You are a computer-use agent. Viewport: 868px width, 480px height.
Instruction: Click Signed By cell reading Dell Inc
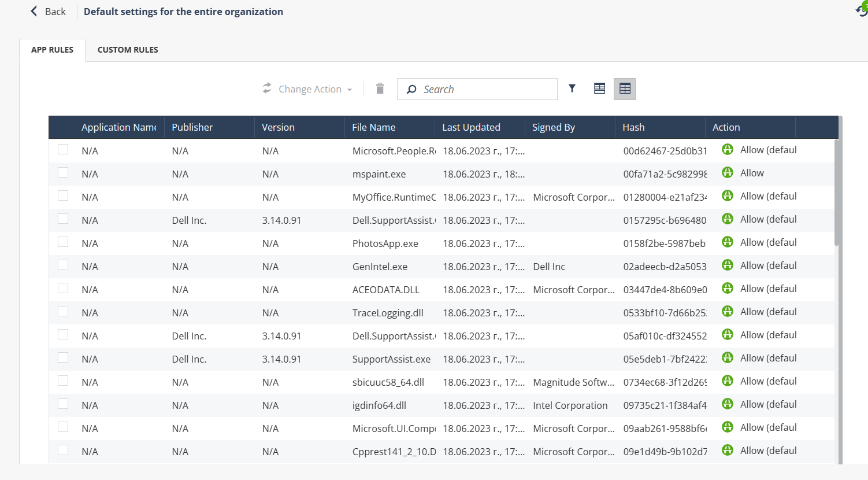pyautogui.click(x=549, y=267)
